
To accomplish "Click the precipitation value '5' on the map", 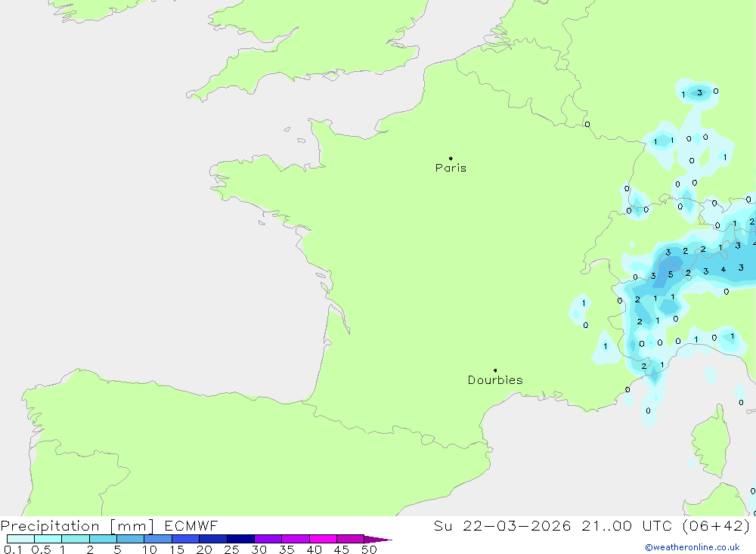I will click(671, 274).
